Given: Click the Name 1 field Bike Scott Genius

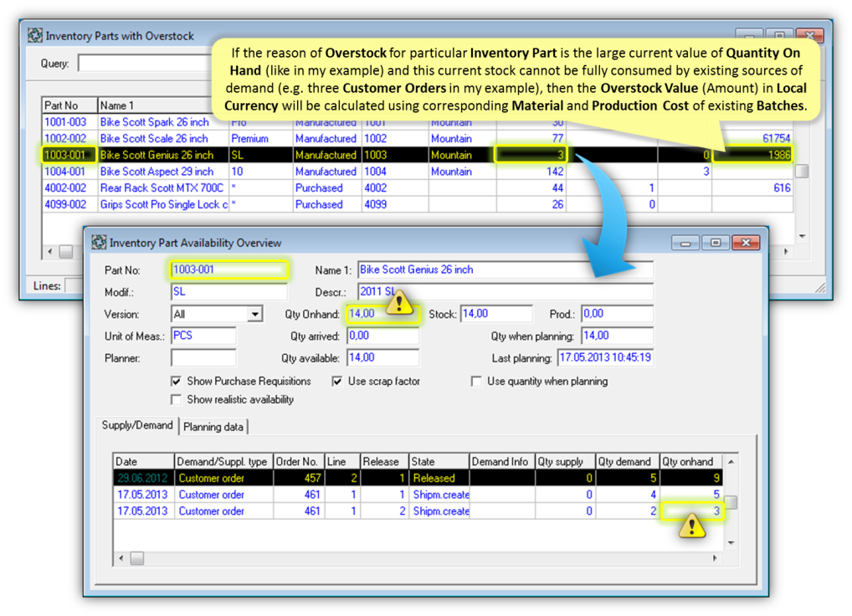Looking at the screenshot, I should [x=506, y=269].
